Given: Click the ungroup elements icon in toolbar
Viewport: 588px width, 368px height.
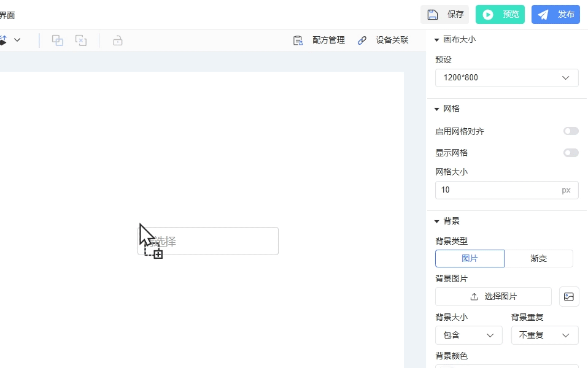Looking at the screenshot, I should coord(81,40).
